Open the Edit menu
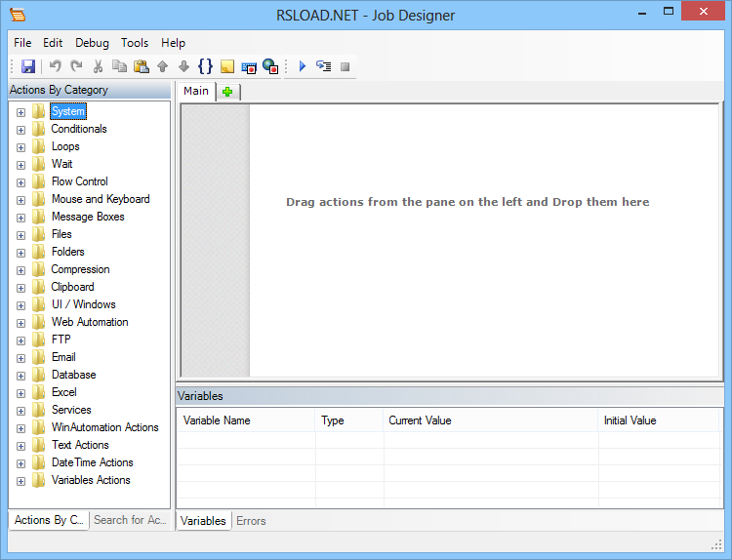The height and width of the screenshot is (560, 732). 53,43
